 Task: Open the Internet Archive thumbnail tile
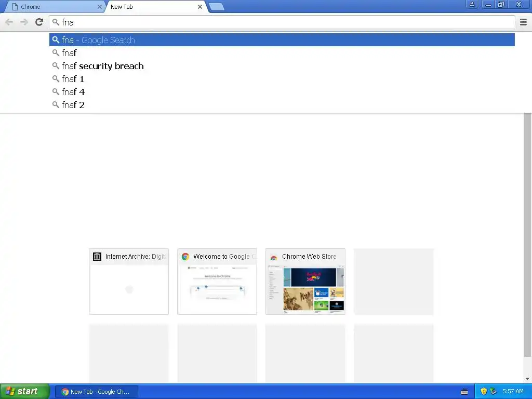[x=129, y=282]
